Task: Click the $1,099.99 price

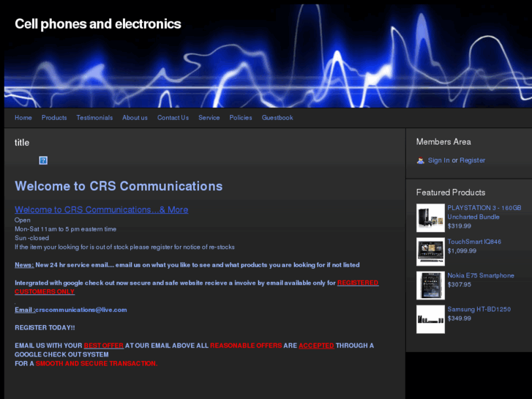Action: [x=462, y=250]
